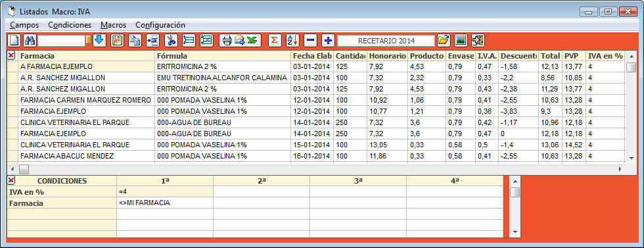Click the IVA en % condition row label

coord(62,191)
